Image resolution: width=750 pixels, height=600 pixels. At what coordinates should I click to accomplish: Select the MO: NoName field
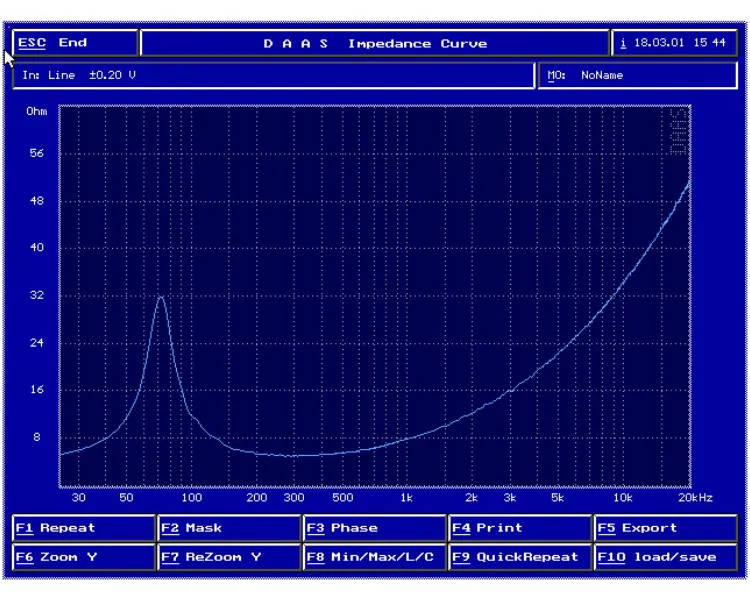tap(638, 76)
